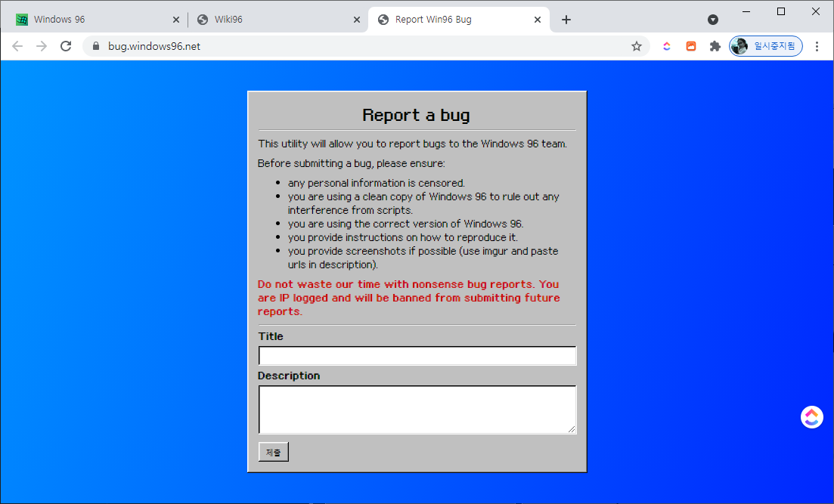This screenshot has height=504, width=834.
Task: Close the Chrome browser window
Action: [815, 11]
